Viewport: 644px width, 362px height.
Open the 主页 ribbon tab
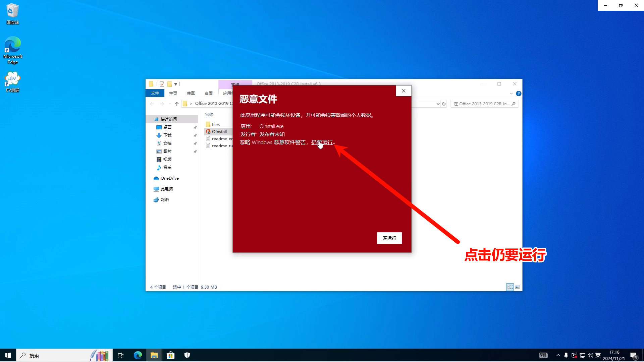(x=173, y=93)
